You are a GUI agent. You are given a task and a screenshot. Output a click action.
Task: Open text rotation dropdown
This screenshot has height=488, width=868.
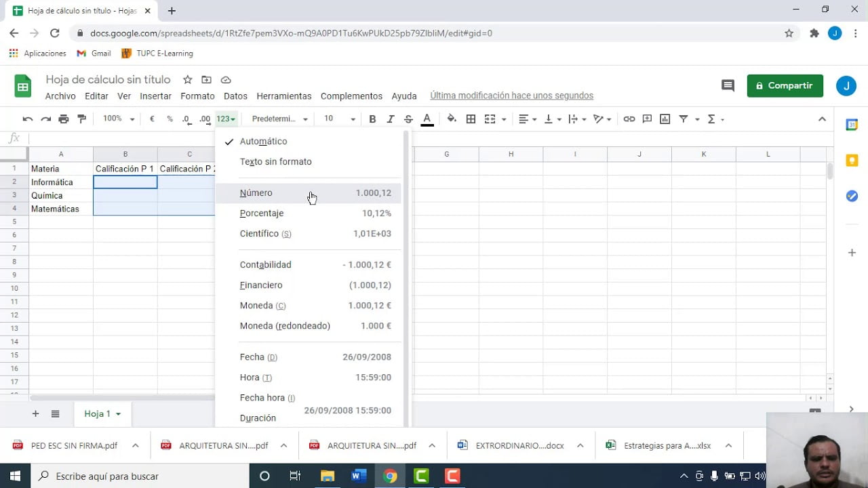coord(602,119)
